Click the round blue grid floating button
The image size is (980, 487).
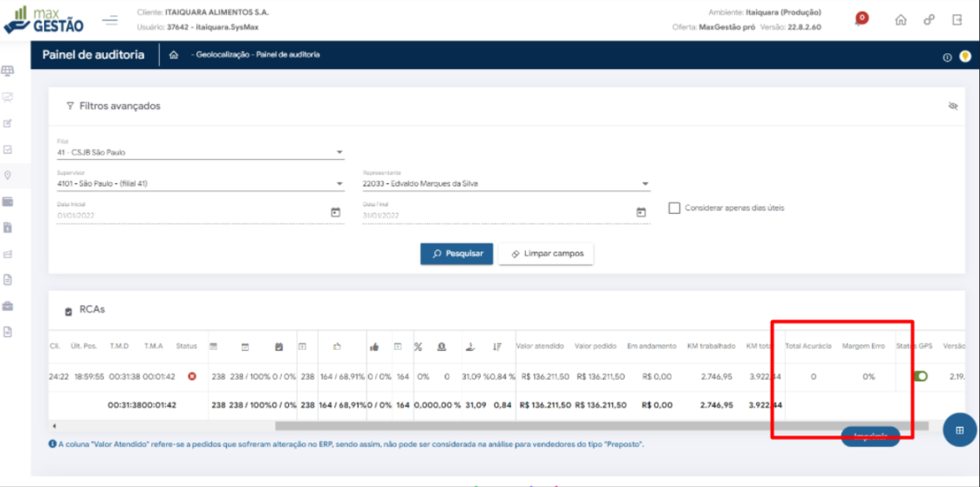pos(960,430)
